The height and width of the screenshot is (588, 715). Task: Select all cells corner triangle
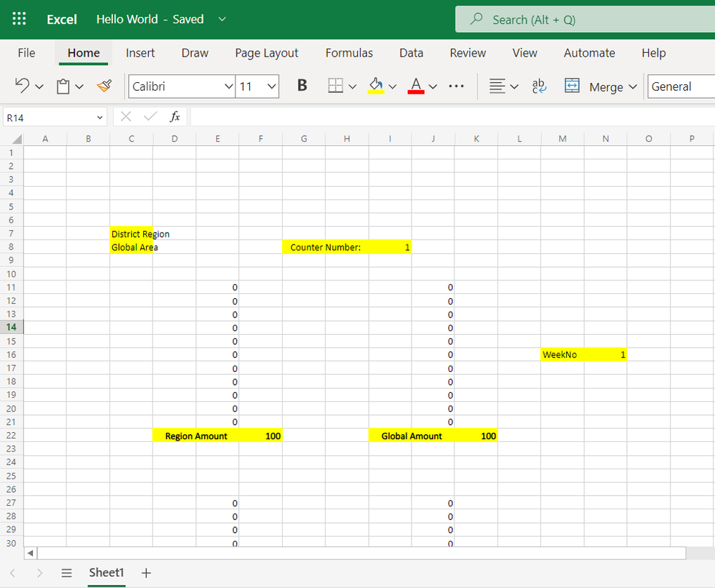coord(17,139)
